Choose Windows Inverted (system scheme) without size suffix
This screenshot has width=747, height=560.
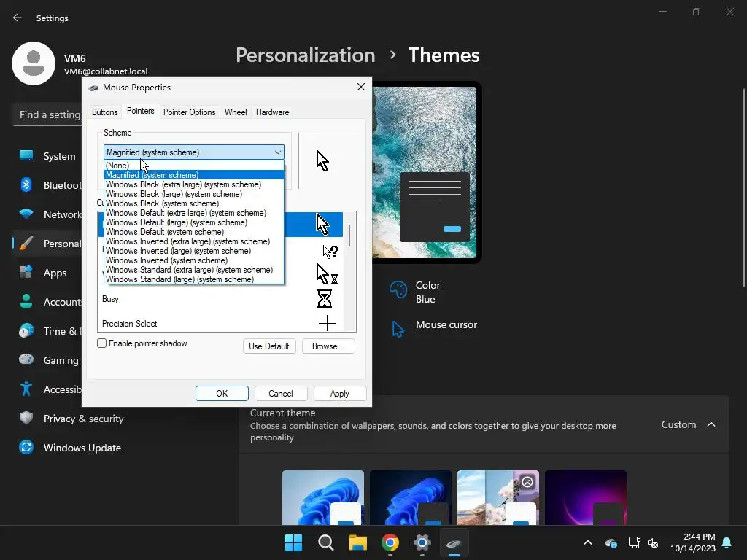[x=194, y=260]
